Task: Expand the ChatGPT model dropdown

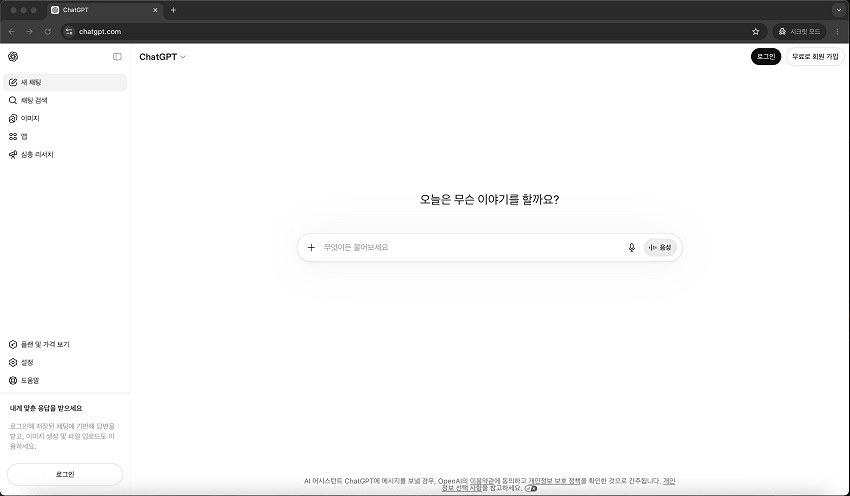Action: pos(162,57)
